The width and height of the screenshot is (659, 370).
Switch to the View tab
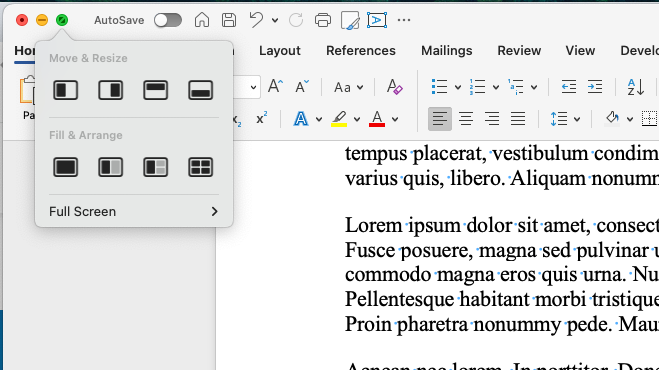click(x=580, y=51)
